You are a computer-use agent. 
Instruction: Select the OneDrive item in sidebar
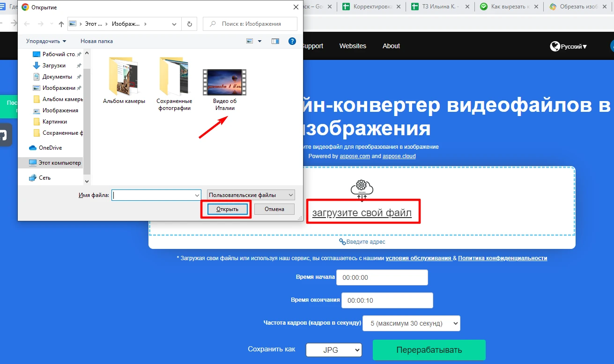50,148
